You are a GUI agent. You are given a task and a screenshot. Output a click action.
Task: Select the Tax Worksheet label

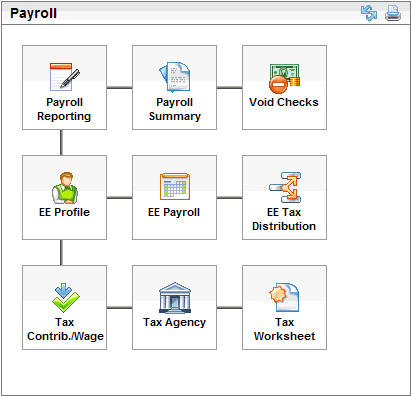284,329
